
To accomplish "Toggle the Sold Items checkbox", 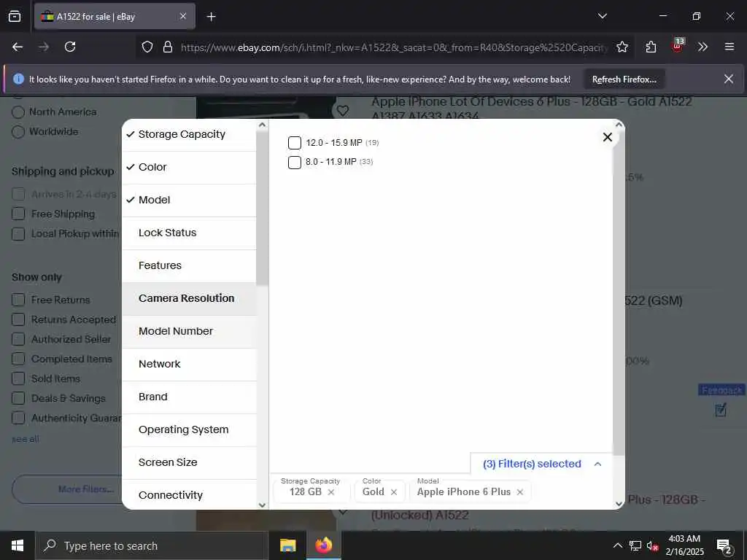I will (x=18, y=378).
